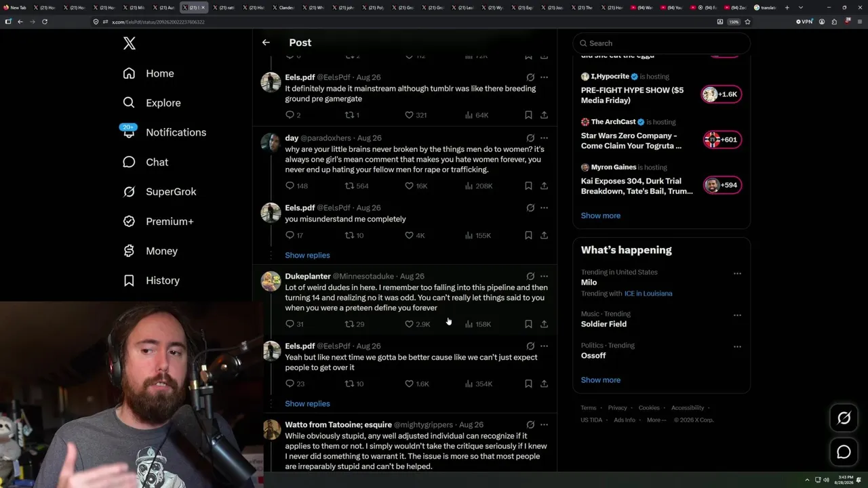Show more live spaces
Viewport: 868px width, 488px height.
[601, 216]
